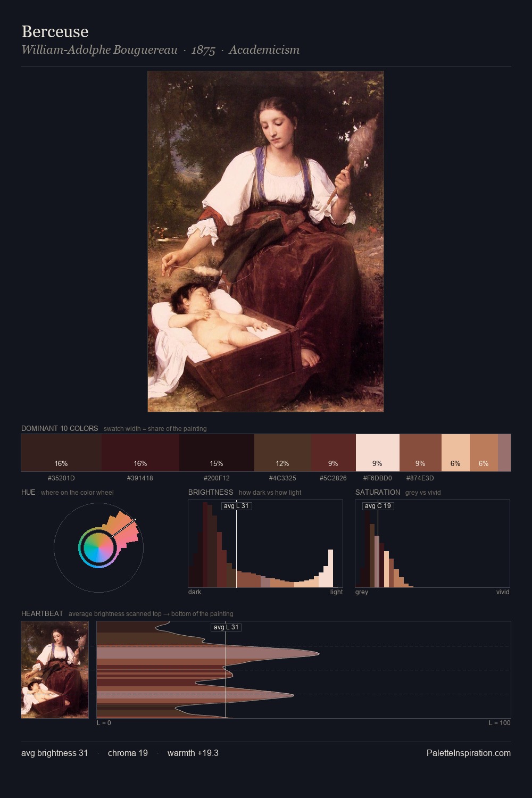Click the narrow mauve swatch at bar end
Image resolution: width=532 pixels, height=798 pixels.
(504, 453)
